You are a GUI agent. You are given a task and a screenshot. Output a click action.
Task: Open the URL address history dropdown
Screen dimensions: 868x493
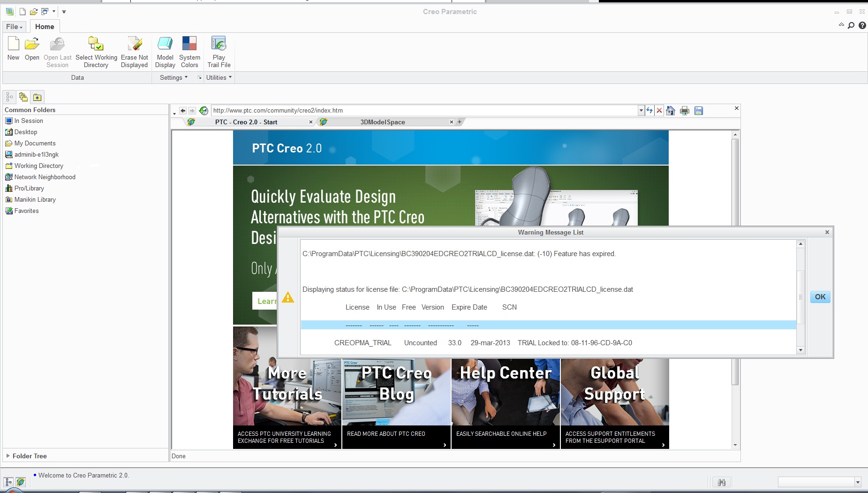641,111
